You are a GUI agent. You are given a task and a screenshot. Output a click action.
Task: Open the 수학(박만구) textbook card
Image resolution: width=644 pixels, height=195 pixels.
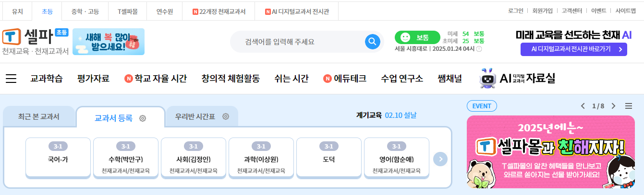pyautogui.click(x=125, y=158)
